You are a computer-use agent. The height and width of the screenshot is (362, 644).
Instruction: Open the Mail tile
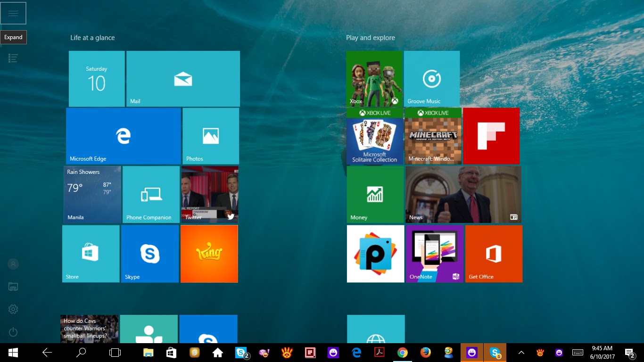click(x=183, y=79)
